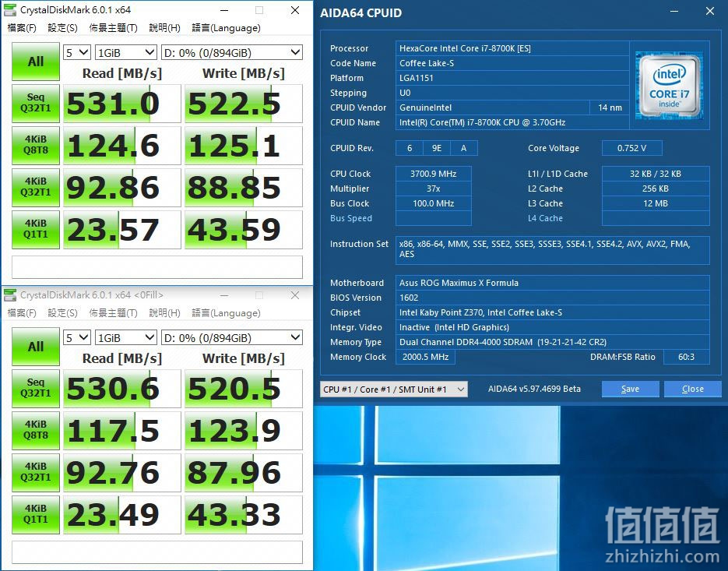
Task: Click Seq write result 522.5
Action: 243,103
